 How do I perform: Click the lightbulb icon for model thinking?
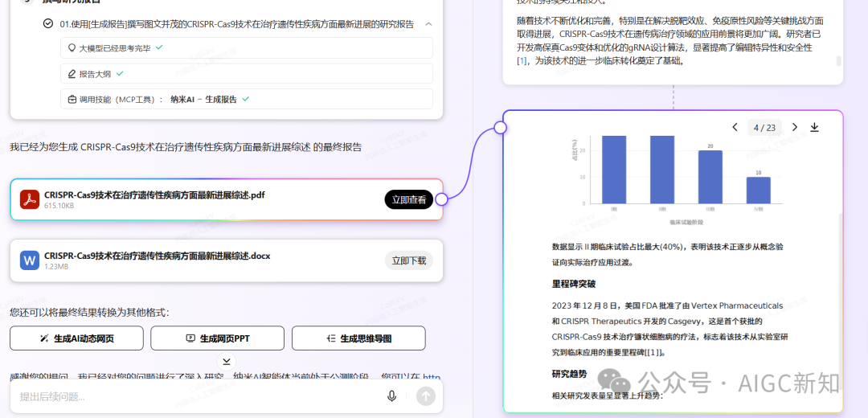pos(72,48)
